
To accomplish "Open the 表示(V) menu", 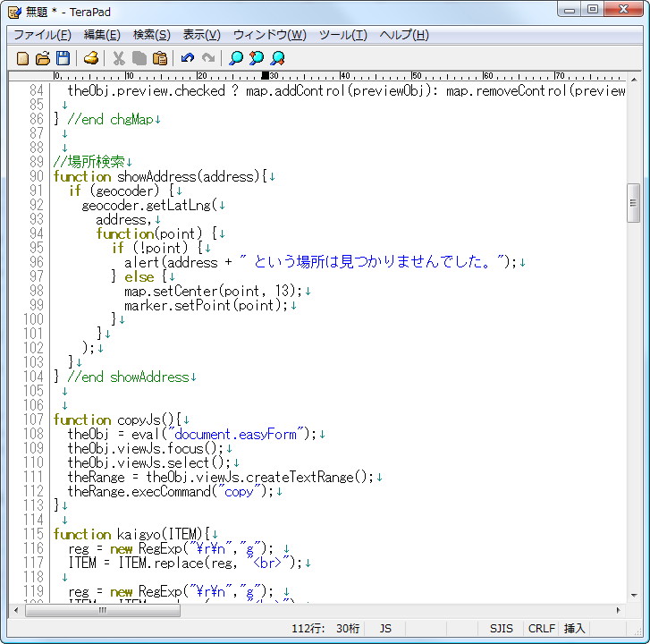I will point(202,35).
